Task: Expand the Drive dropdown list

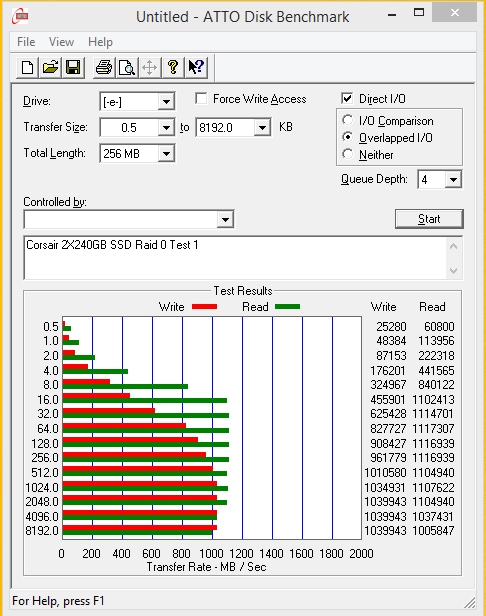Action: click(166, 102)
